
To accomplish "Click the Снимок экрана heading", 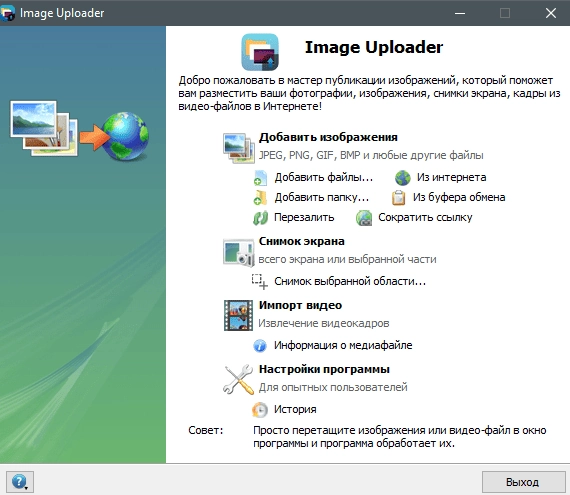I will pyautogui.click(x=301, y=241).
